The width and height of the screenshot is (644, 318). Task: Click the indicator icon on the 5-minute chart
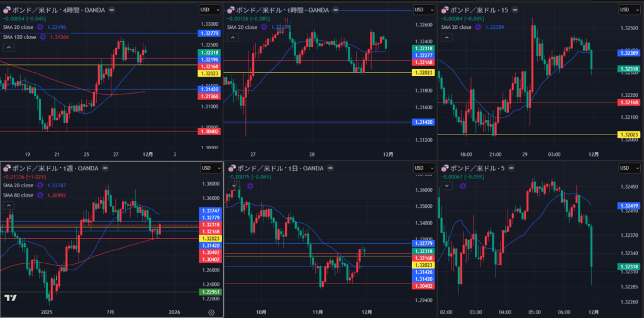(x=464, y=186)
